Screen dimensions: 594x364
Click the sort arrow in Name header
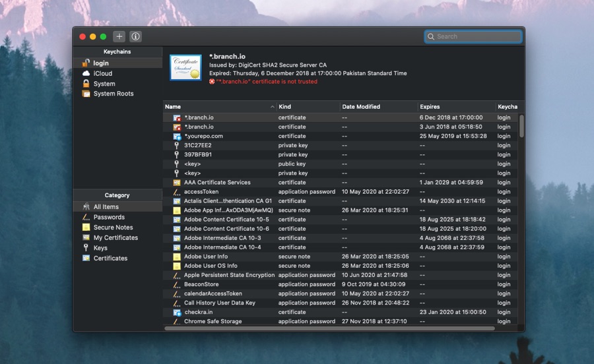pyautogui.click(x=272, y=107)
